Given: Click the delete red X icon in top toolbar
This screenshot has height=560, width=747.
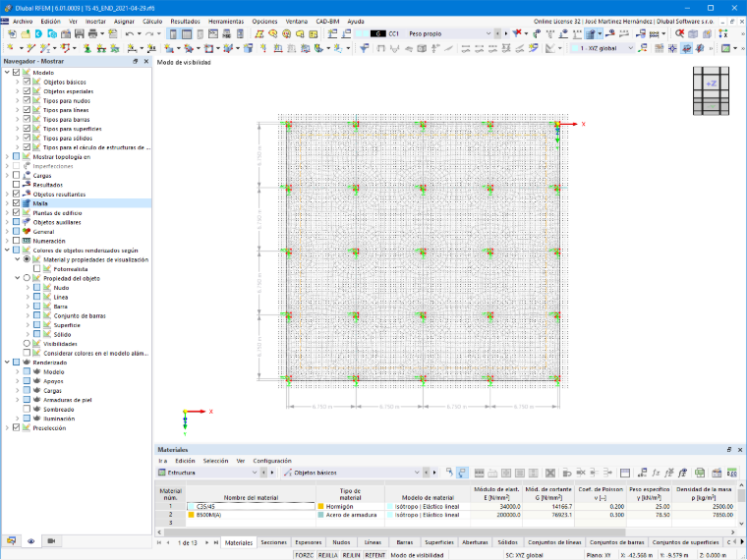Looking at the screenshot, I should tap(680, 33).
